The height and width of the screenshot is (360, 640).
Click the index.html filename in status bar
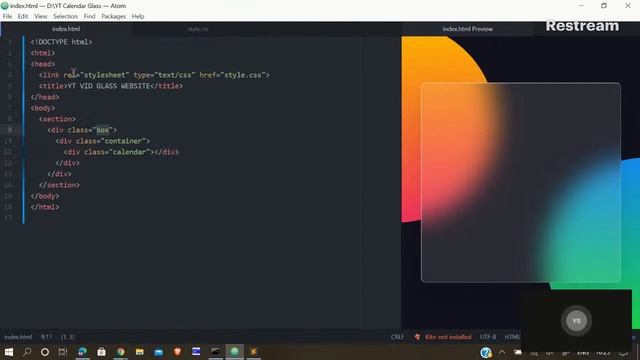(18, 337)
